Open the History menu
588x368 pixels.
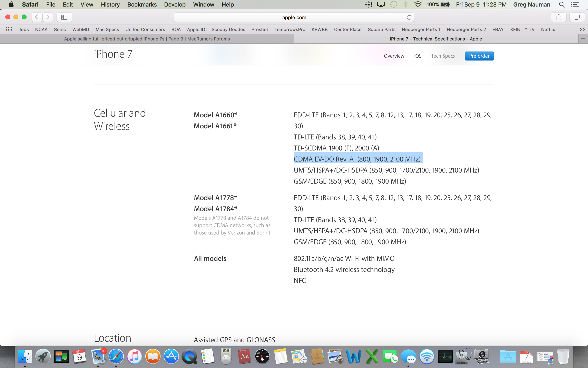[110, 4]
